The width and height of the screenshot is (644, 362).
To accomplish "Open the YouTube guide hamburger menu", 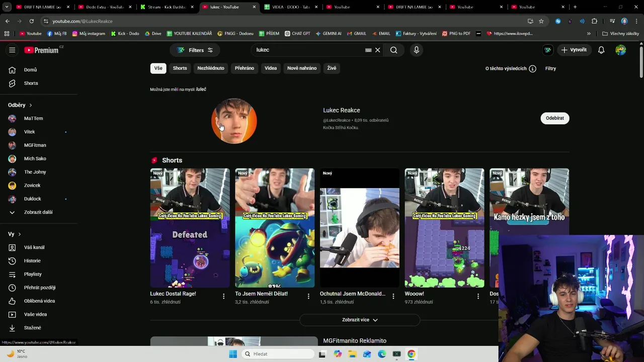I will (x=12, y=50).
